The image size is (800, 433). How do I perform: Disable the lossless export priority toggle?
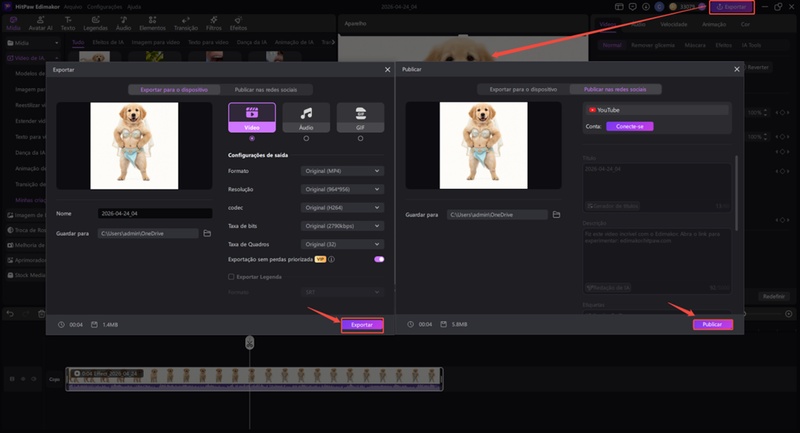[x=379, y=259]
